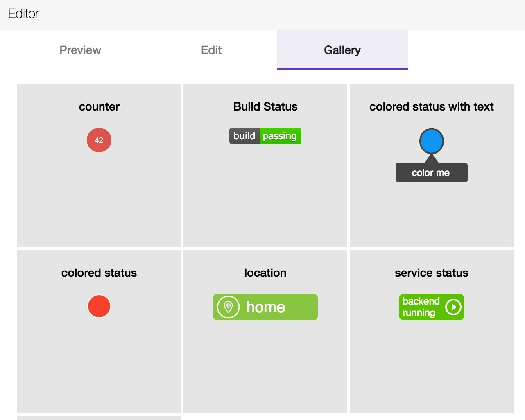Screen dimensions: 525x420
Task: Click the red colored status circle
Action: coord(99,306)
